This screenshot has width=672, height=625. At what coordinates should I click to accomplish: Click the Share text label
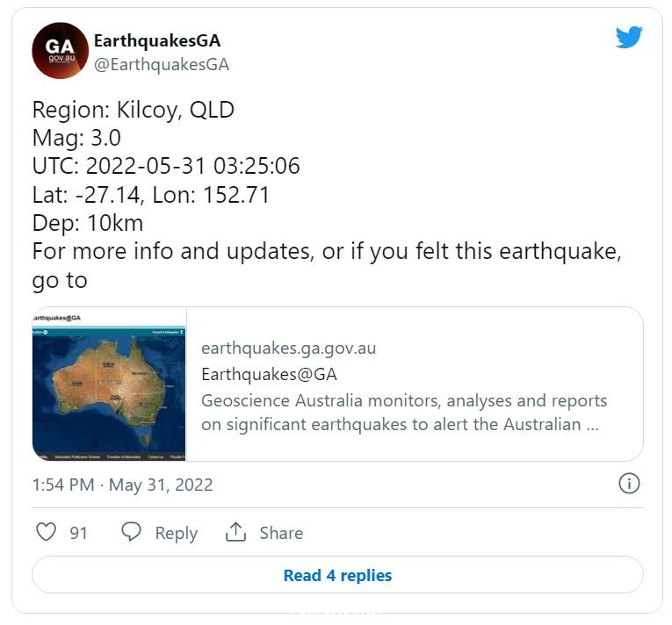pos(281,533)
